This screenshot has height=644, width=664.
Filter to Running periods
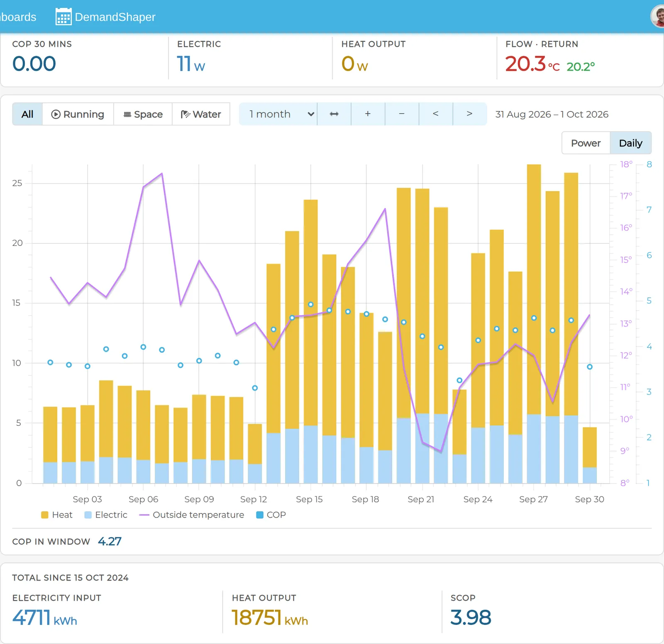tap(78, 114)
